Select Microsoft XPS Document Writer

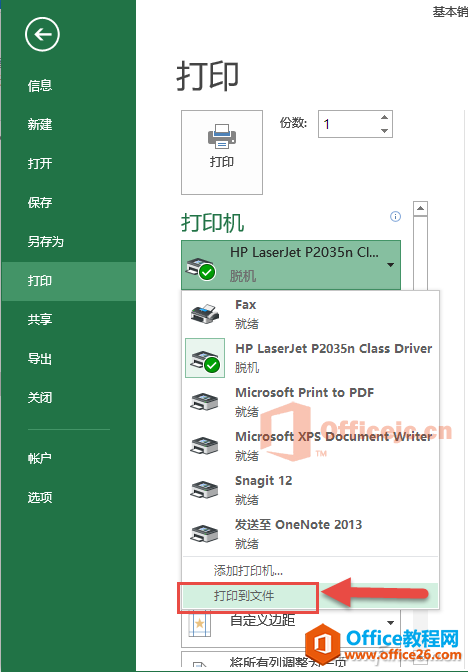pyautogui.click(x=310, y=446)
